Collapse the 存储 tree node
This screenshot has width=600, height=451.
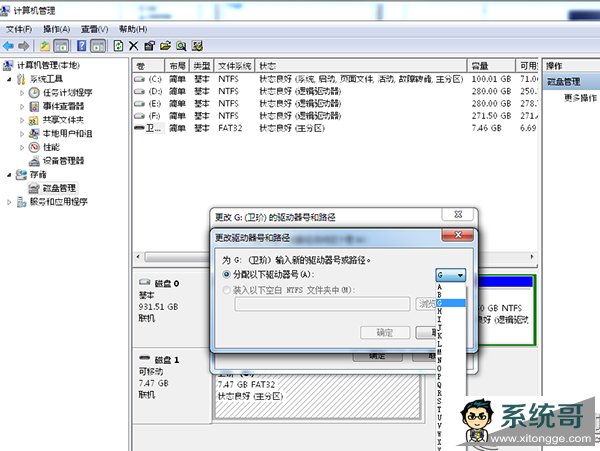tap(9, 175)
